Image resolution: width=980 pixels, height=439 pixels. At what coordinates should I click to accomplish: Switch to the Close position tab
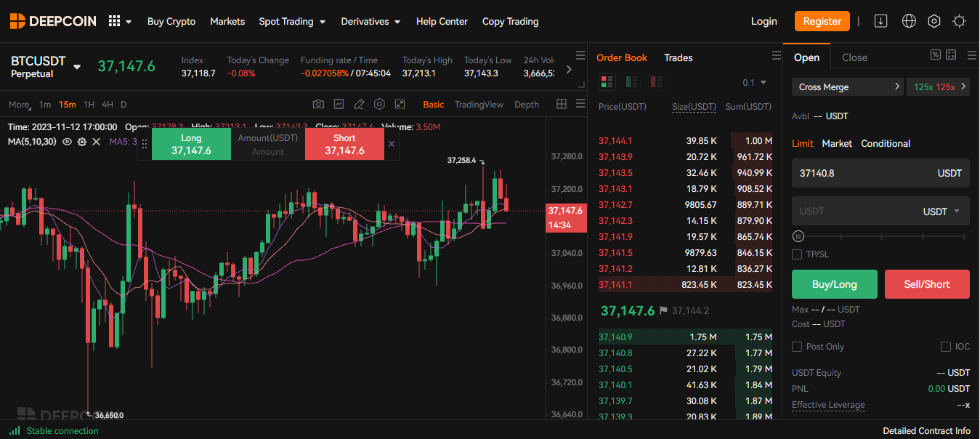[854, 57]
